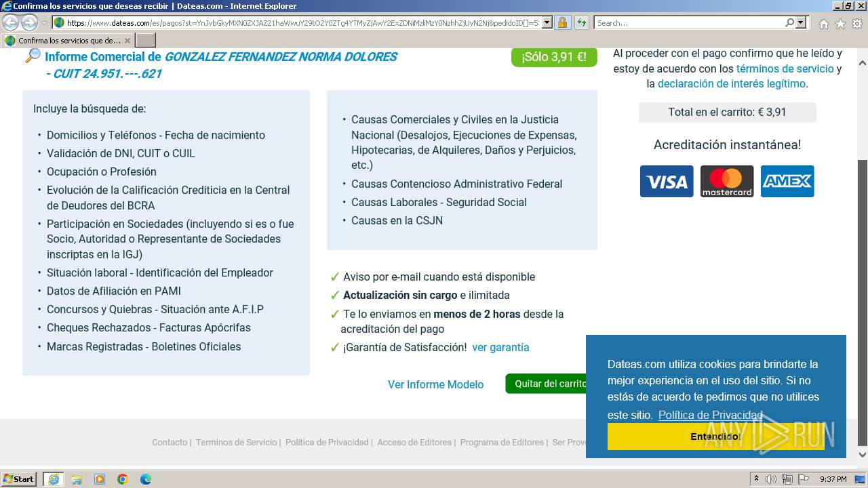
Task: Click the search magnifier icon in search box
Action: (789, 22)
